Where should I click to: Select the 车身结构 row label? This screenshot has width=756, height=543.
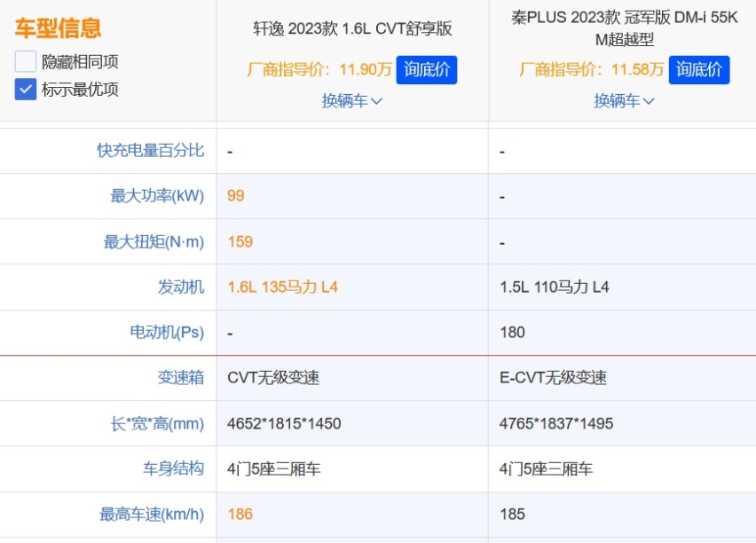(x=174, y=468)
